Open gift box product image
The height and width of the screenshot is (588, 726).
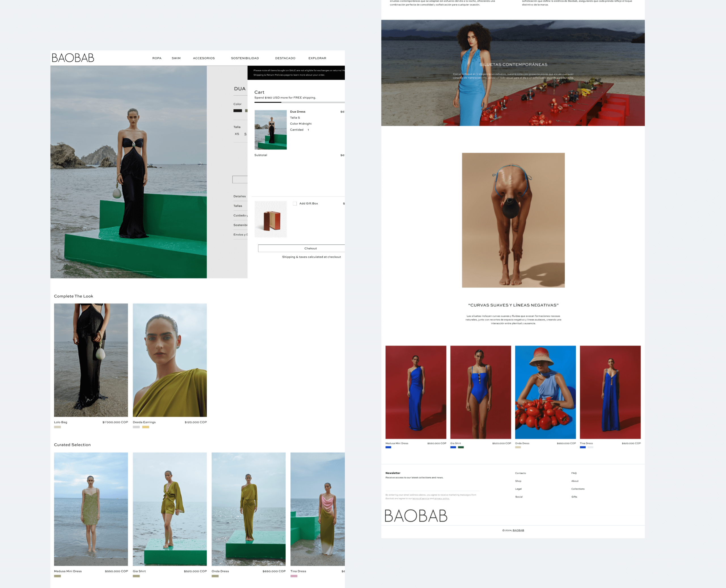270,219
